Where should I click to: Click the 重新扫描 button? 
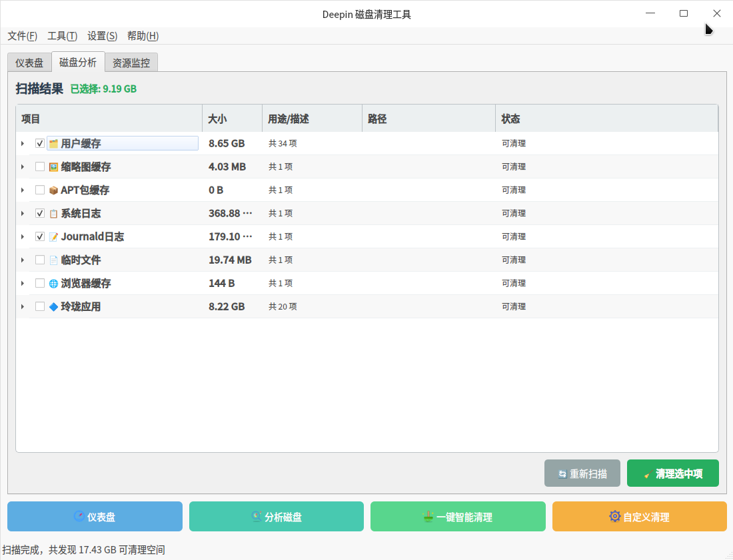pyautogui.click(x=582, y=473)
